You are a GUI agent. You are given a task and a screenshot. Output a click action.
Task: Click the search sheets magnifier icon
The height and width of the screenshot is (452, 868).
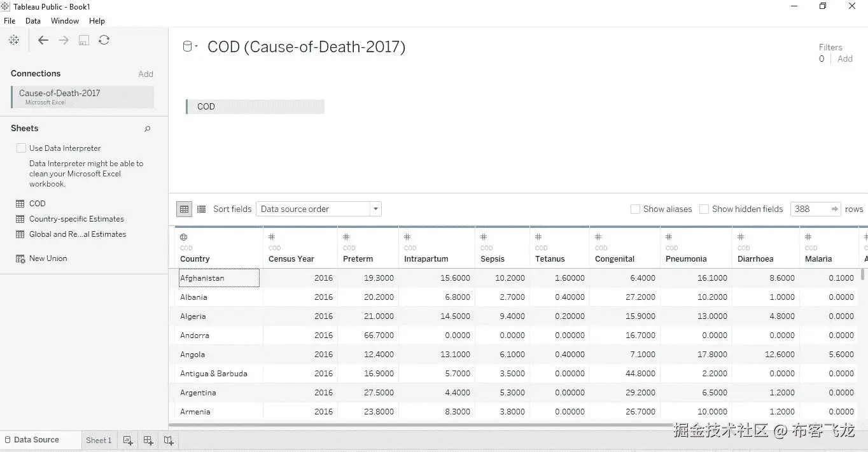pyautogui.click(x=148, y=129)
